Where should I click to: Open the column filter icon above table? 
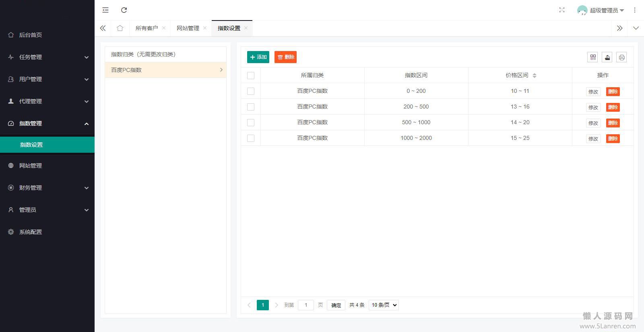[592, 57]
